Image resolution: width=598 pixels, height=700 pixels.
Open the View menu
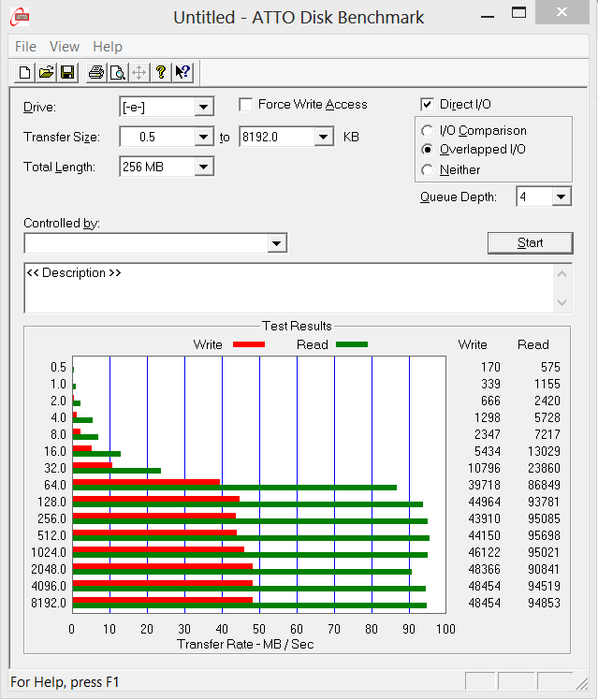point(65,47)
